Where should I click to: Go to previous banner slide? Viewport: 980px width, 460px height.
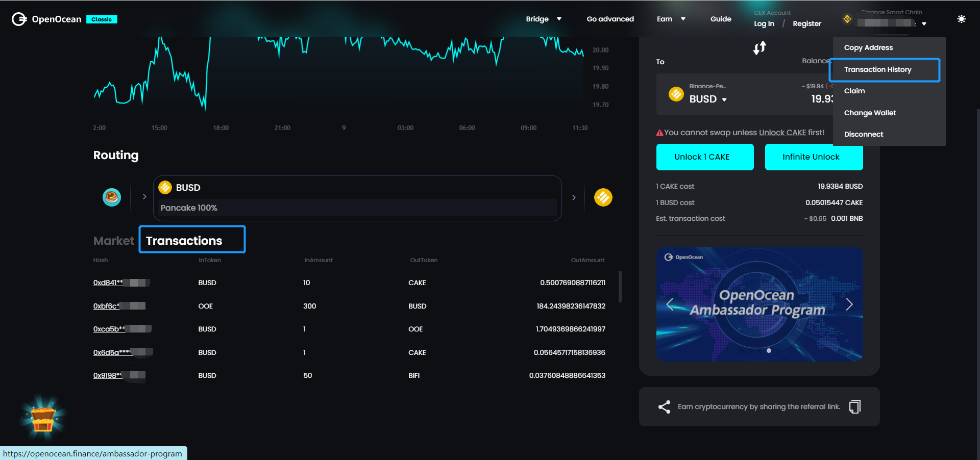[670, 304]
